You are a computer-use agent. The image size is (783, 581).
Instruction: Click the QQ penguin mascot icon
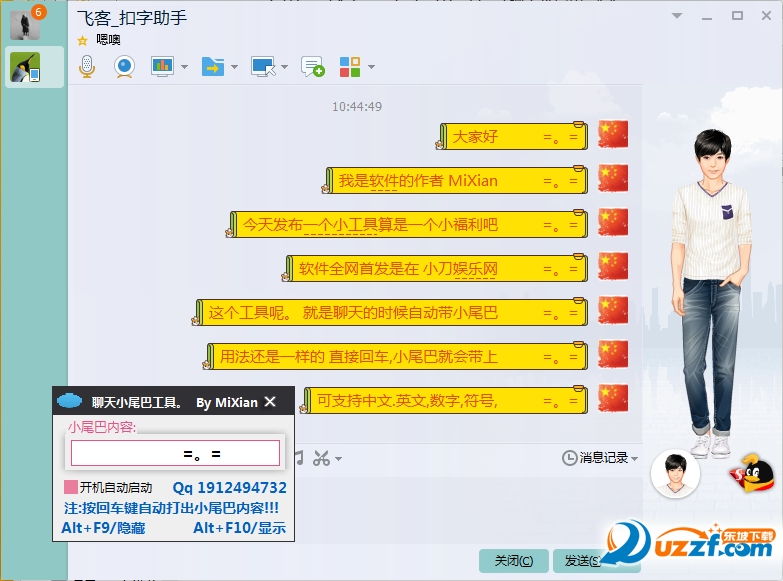pos(752,473)
